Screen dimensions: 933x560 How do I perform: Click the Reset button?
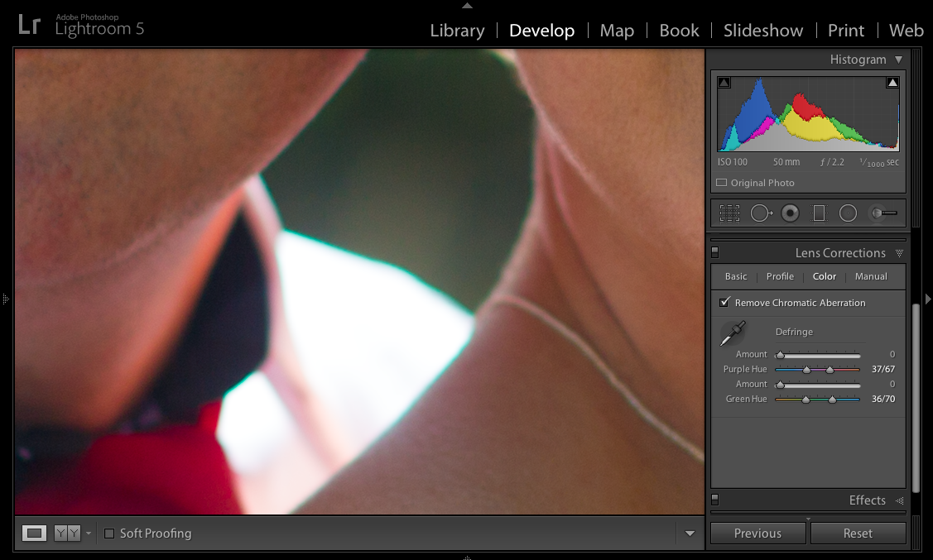click(x=858, y=533)
